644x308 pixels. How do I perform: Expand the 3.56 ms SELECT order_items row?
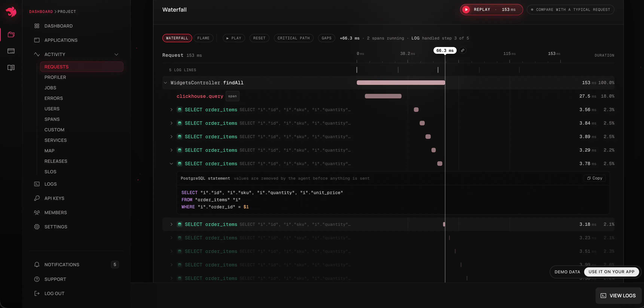click(x=171, y=110)
